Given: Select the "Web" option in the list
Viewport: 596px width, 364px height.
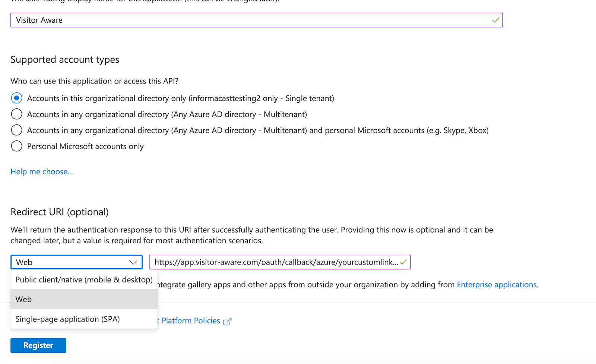Looking at the screenshot, I should coord(23,299).
